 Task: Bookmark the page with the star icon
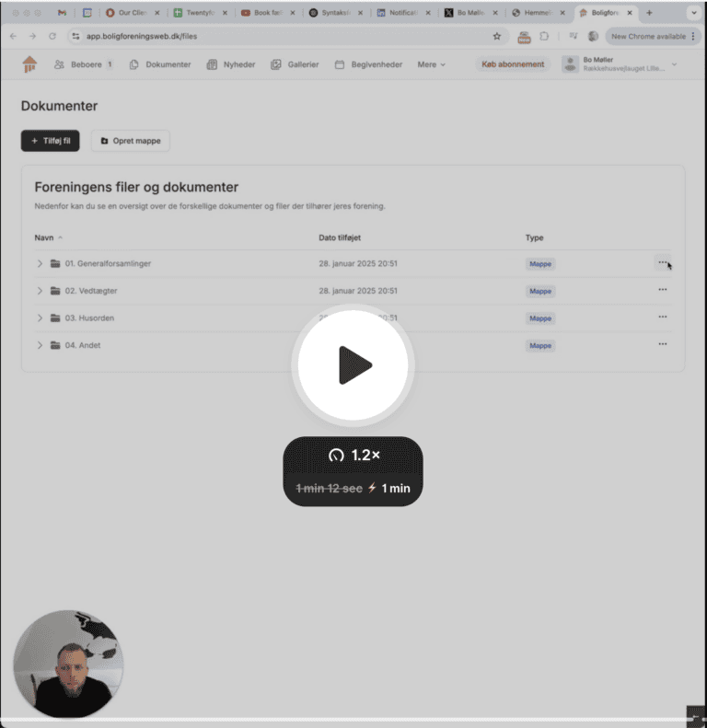497,36
